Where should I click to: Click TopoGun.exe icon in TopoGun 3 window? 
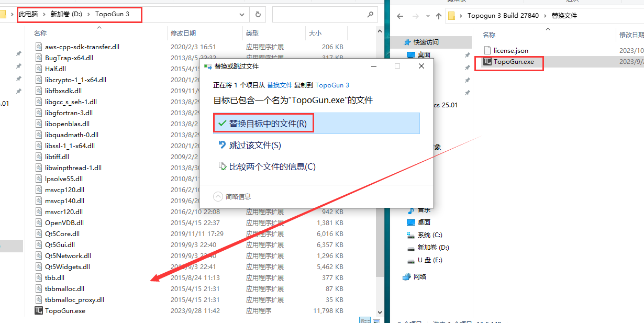pos(38,310)
